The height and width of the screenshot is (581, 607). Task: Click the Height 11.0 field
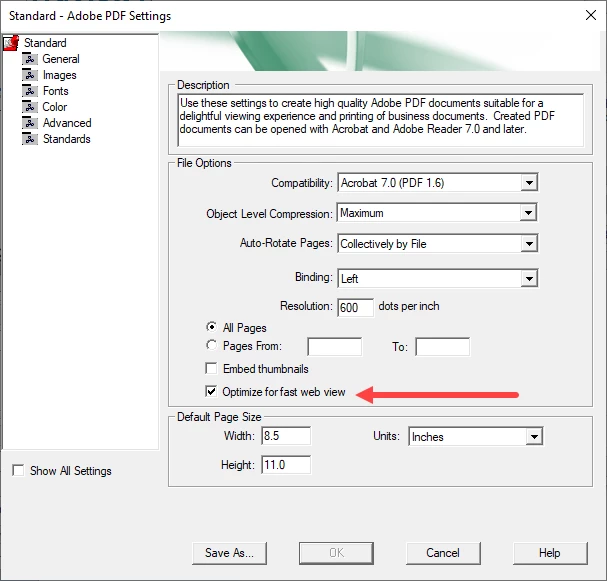pyautogui.click(x=286, y=464)
